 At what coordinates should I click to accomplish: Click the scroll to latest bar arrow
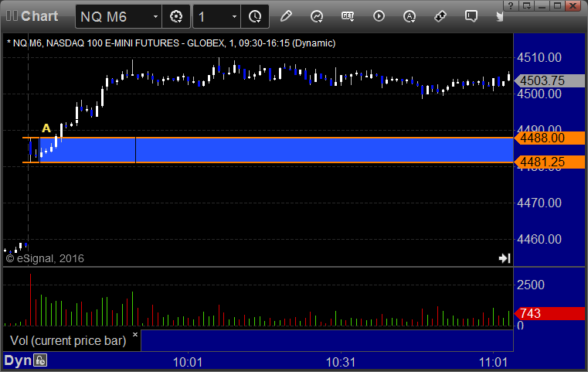click(x=505, y=258)
